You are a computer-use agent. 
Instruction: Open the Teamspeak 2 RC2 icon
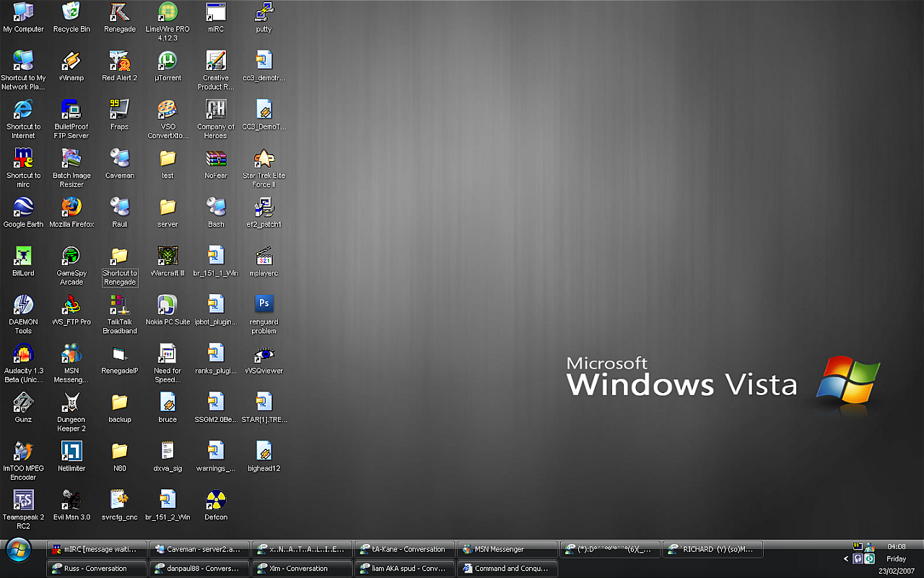[23, 500]
